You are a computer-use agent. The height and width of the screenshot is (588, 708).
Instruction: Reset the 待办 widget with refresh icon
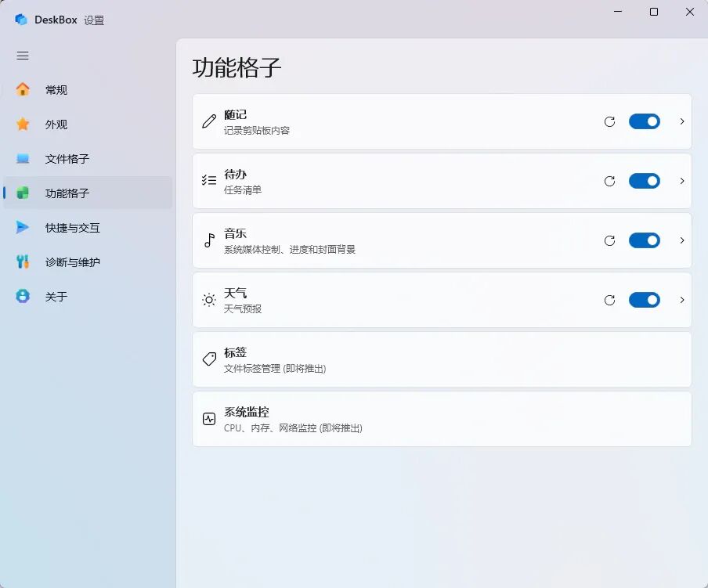pos(609,181)
